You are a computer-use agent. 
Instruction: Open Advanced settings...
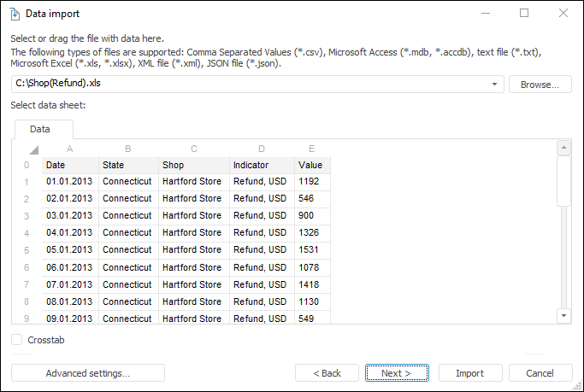coord(87,373)
